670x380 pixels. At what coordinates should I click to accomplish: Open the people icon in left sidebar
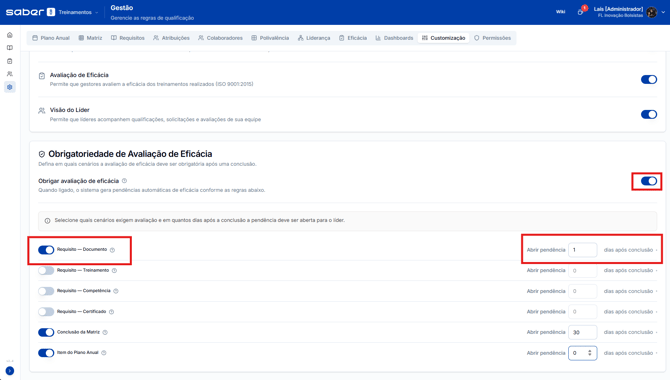pyautogui.click(x=10, y=74)
